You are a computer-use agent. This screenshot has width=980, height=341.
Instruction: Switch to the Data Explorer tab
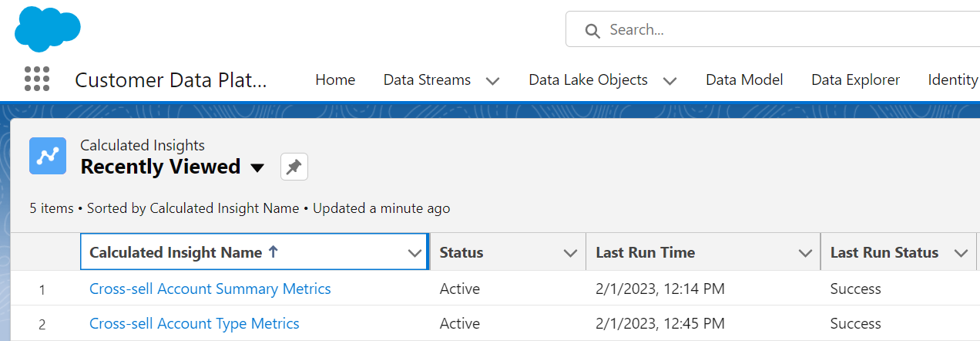855,79
